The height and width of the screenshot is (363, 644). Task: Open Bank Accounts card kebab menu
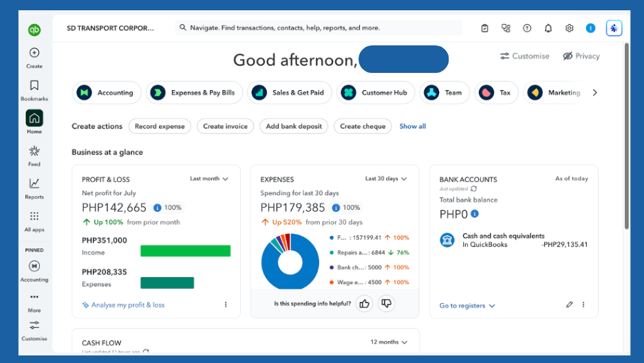coord(583,305)
